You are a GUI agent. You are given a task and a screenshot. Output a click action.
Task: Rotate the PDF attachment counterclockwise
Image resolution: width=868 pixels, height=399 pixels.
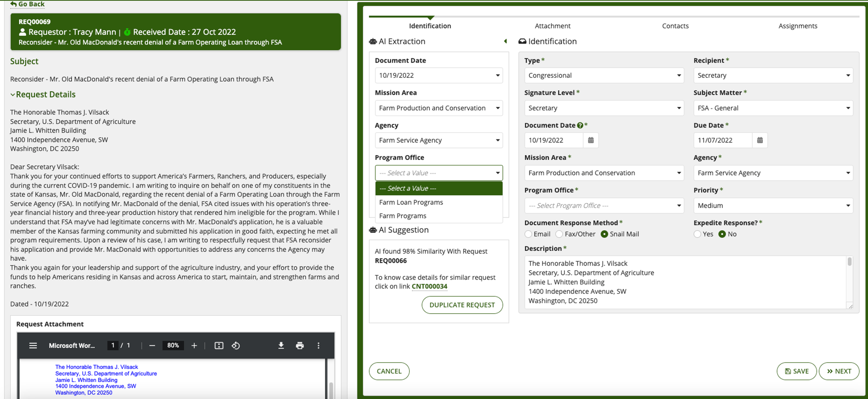tap(236, 345)
